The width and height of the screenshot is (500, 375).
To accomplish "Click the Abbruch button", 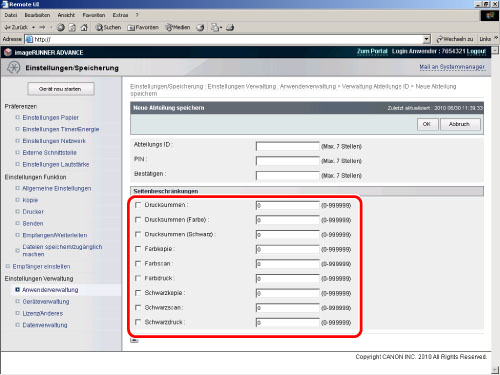I will coord(460,124).
